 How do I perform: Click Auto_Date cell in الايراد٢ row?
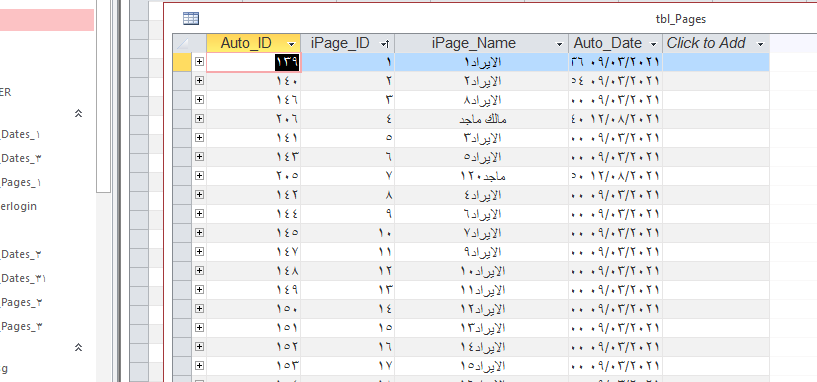615,81
